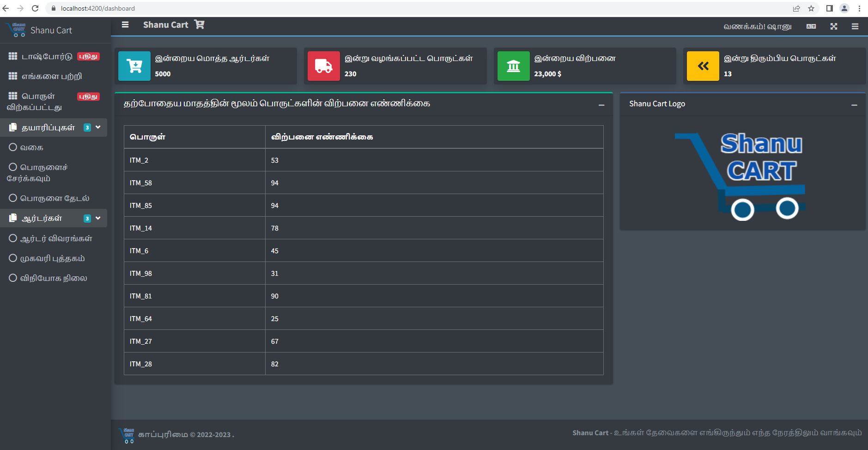Viewport: 868px width, 450px height.
Task: Click the red delivery truck icon
Action: click(324, 66)
